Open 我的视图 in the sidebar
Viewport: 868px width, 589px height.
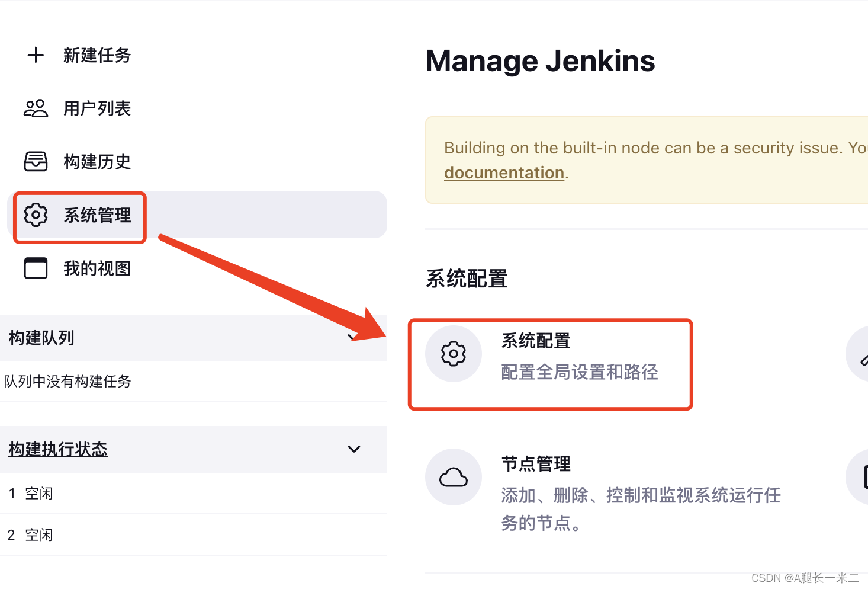pos(97,268)
